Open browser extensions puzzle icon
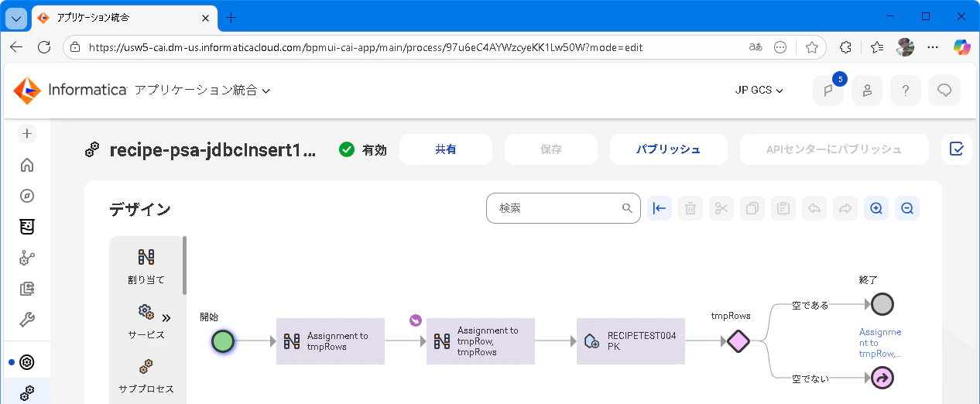Image resolution: width=980 pixels, height=404 pixels. 845,47
